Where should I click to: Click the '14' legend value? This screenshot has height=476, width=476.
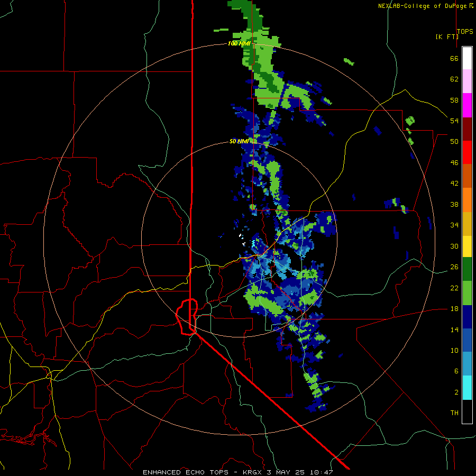[454, 329]
